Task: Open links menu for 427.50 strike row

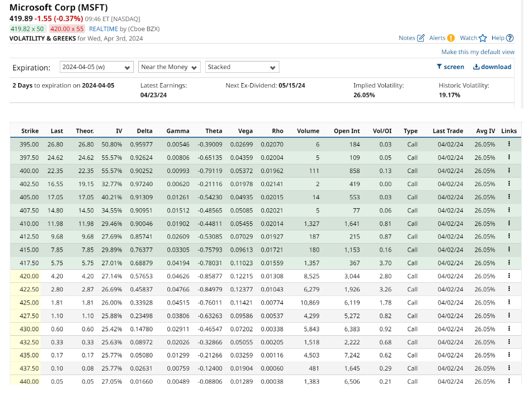Action: click(509, 315)
